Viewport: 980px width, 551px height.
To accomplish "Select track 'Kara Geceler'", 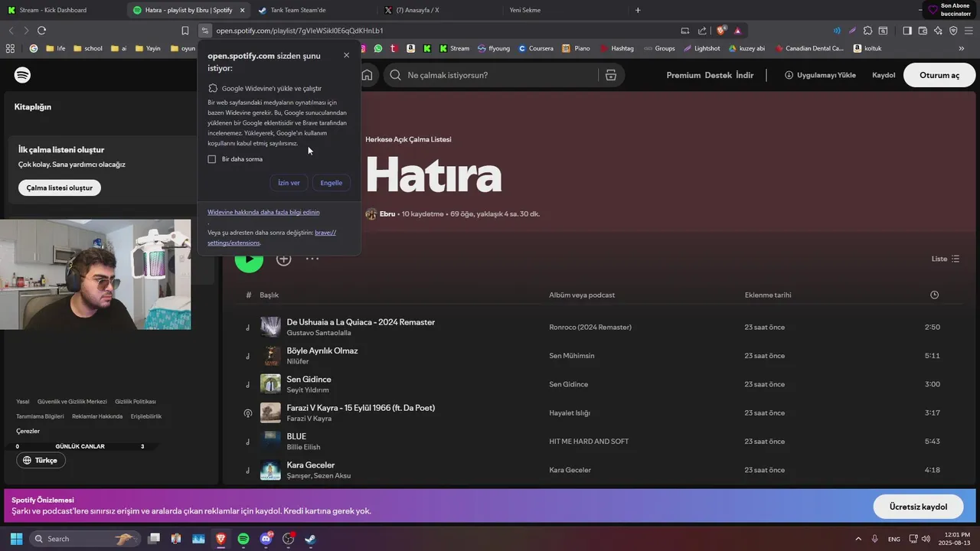I will [x=311, y=465].
